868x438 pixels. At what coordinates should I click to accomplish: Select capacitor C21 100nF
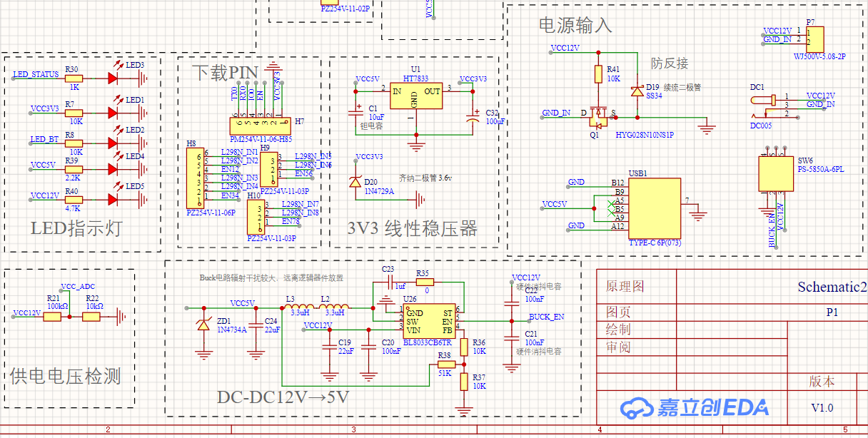(x=510, y=338)
